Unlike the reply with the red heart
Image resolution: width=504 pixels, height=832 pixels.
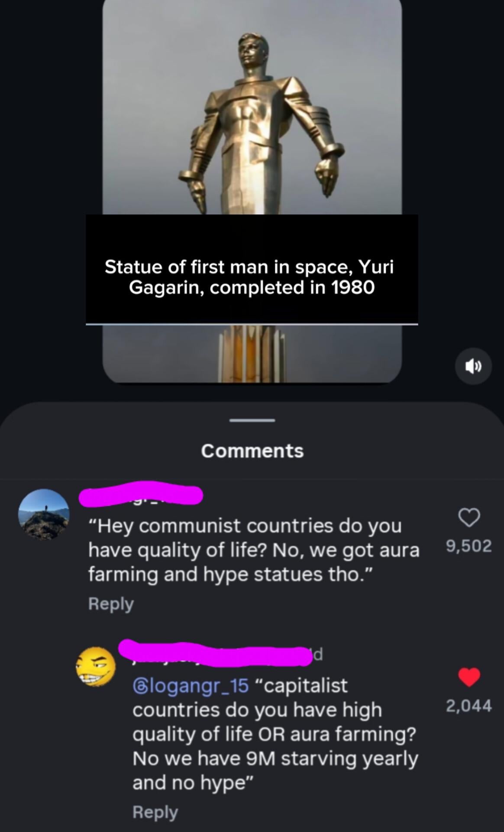(469, 677)
